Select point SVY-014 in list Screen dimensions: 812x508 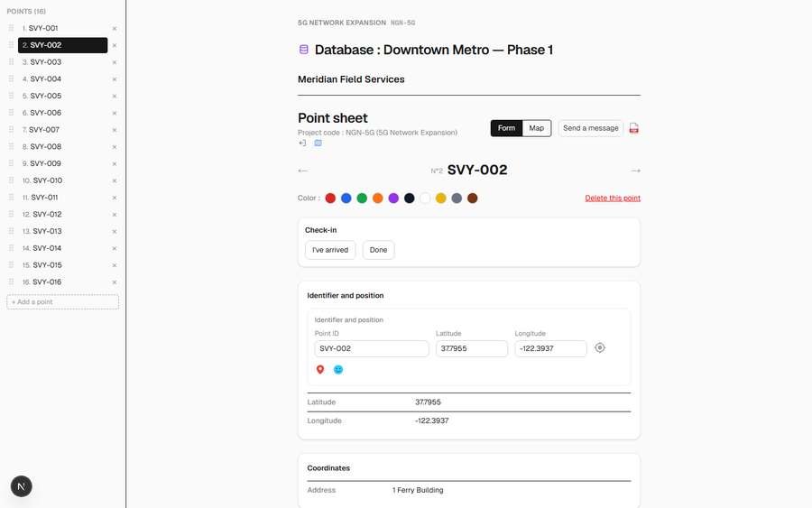62,248
